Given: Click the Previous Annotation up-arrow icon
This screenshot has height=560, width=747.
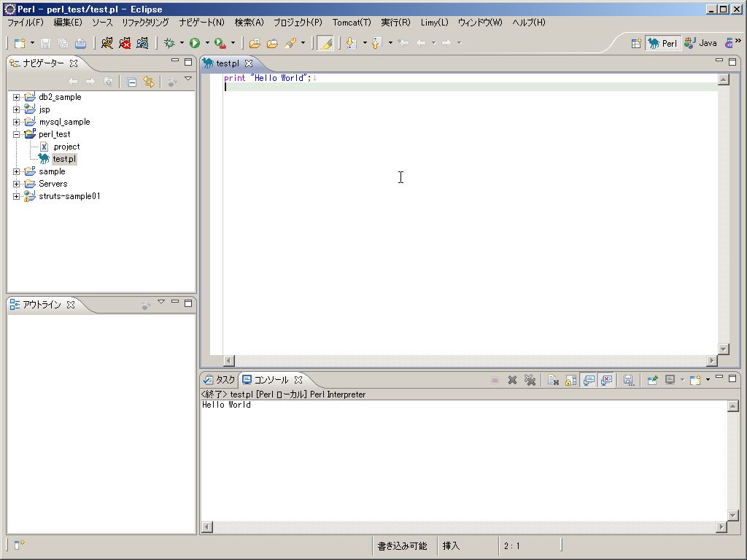Looking at the screenshot, I should (376, 43).
